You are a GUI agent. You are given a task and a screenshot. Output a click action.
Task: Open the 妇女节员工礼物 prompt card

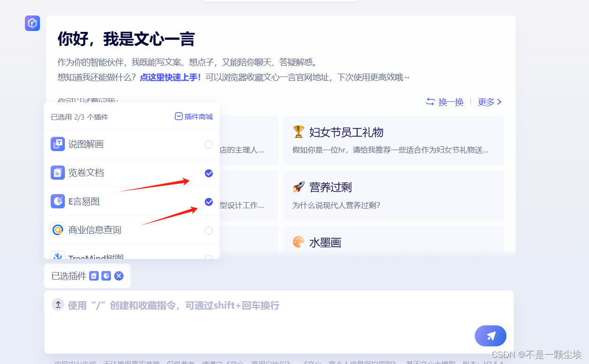coord(394,140)
